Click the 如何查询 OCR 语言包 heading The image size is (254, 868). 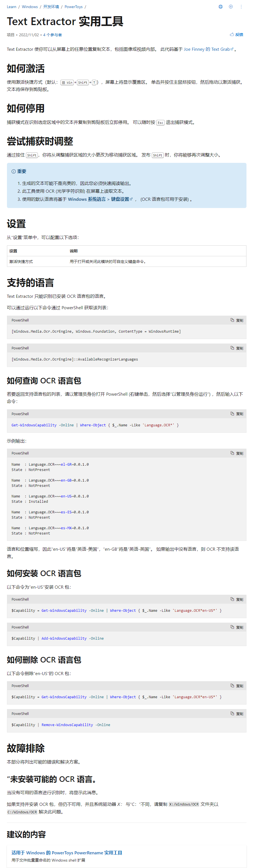coord(44,381)
